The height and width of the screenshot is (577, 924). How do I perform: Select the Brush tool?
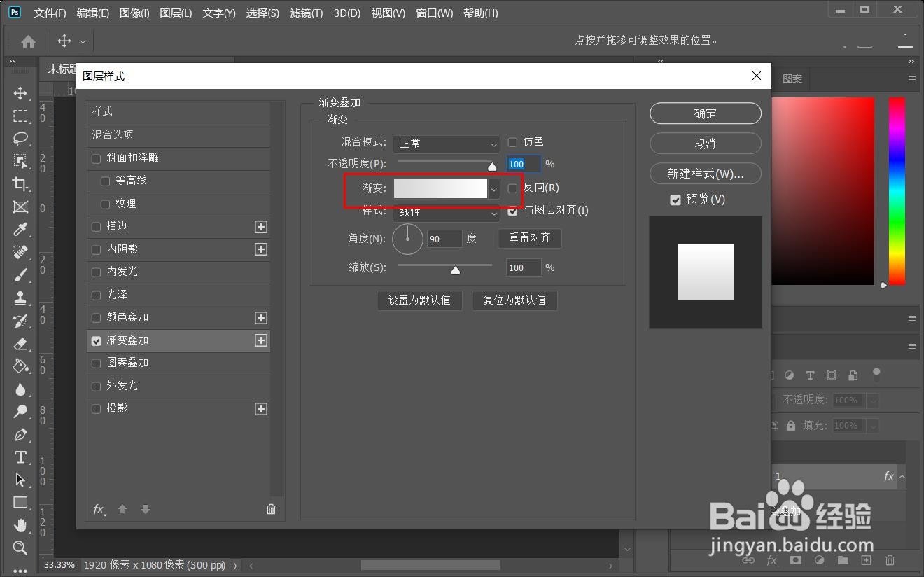(x=20, y=275)
